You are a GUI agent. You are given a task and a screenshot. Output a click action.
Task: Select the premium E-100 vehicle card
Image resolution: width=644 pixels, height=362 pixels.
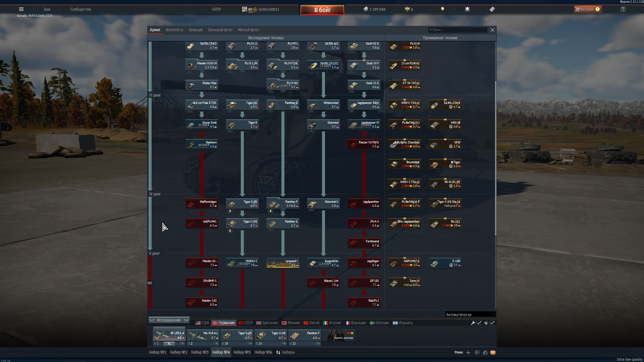tap(445, 263)
